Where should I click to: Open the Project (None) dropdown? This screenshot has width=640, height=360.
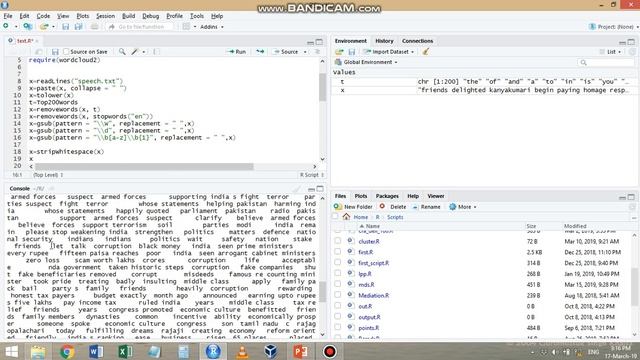[x=614, y=27]
